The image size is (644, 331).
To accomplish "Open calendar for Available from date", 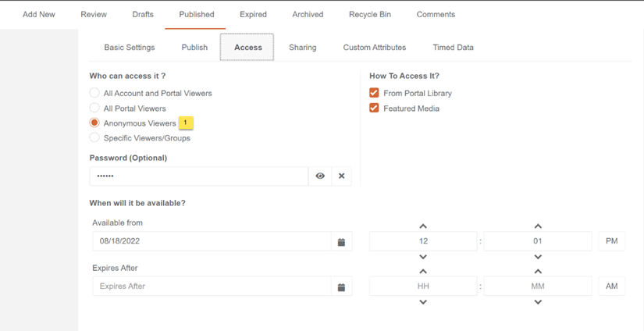I will (x=341, y=242).
